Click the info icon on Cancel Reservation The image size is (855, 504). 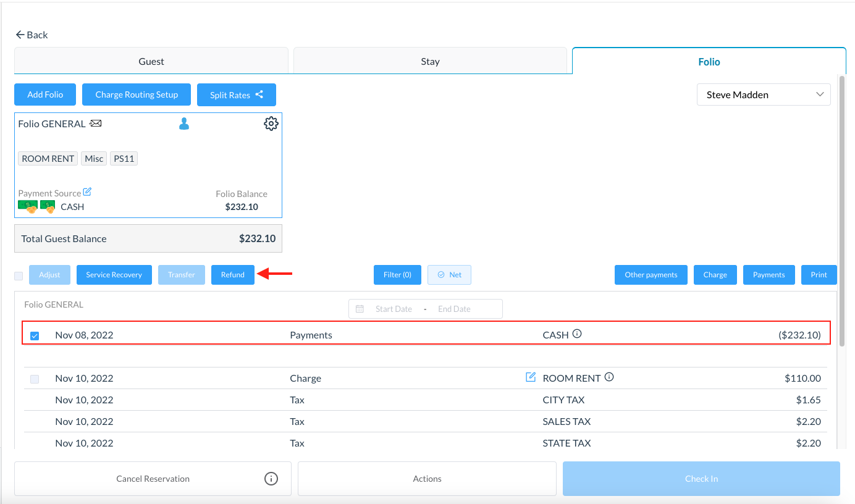tap(271, 479)
